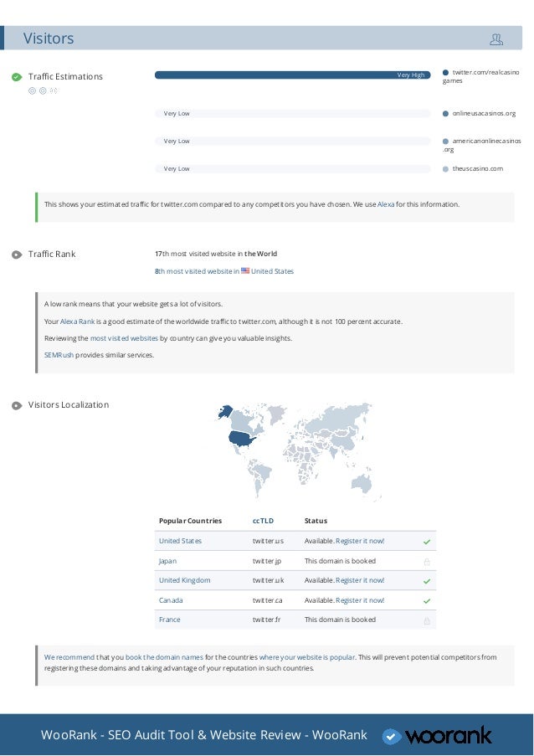
Task: Click green check icon beside Traffic Estimations
Action: 17,77
